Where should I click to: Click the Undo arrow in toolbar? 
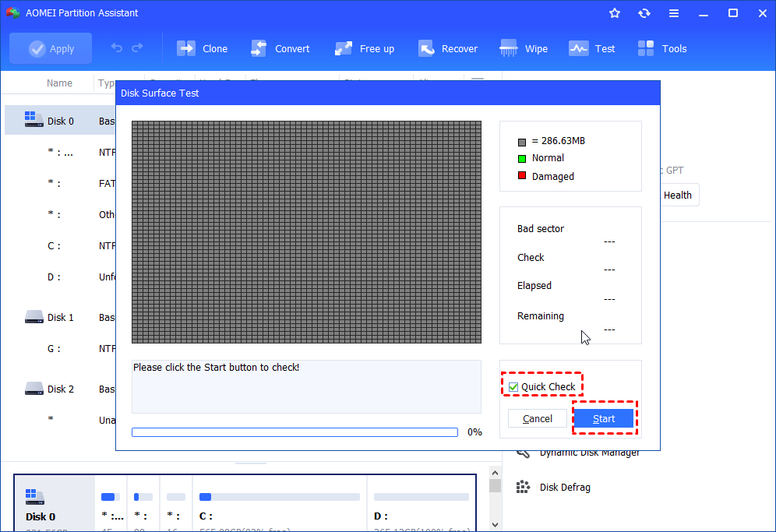(117, 48)
